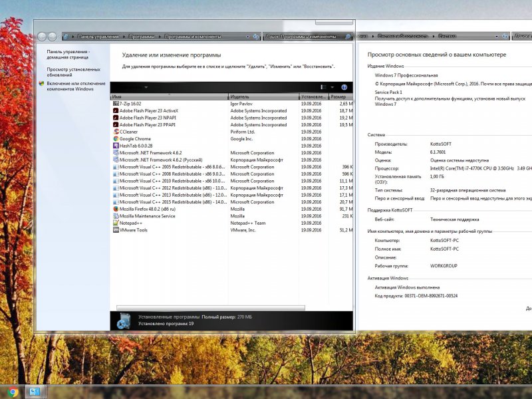
Task: Click the Control Panel taskbar icon
Action: (x=34, y=392)
